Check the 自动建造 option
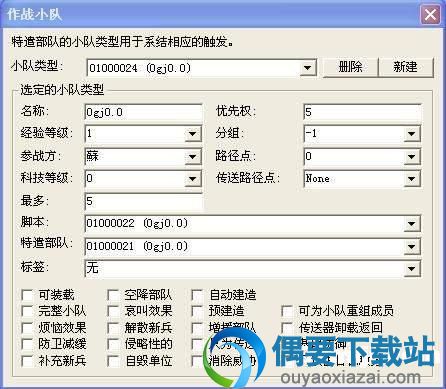Viewport: 446px width, 389px height. point(197,295)
